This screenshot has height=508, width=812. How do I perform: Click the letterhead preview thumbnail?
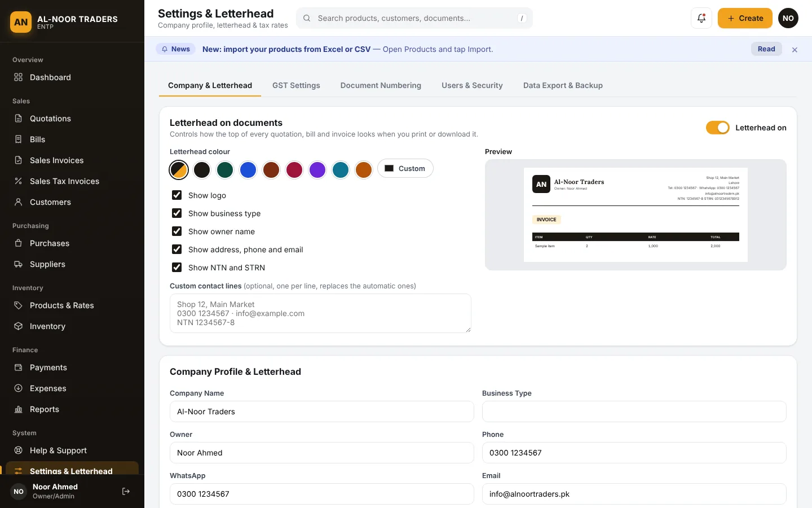pos(636,214)
